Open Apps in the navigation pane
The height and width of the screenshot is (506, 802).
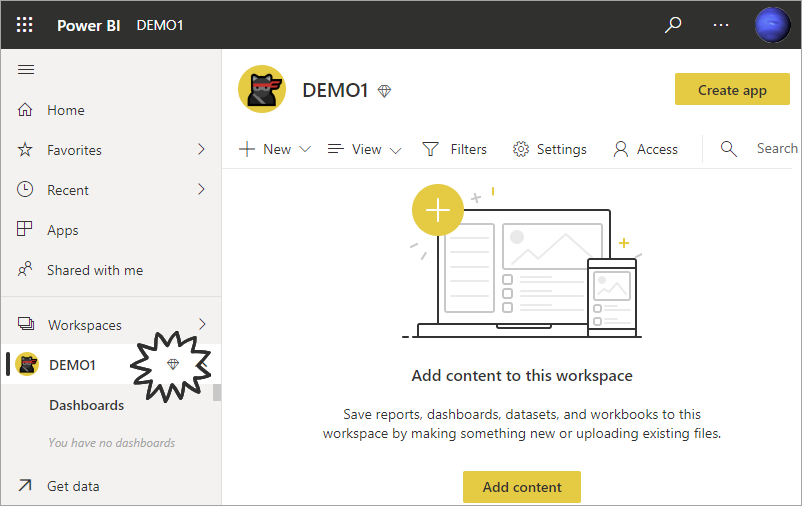click(x=111, y=230)
